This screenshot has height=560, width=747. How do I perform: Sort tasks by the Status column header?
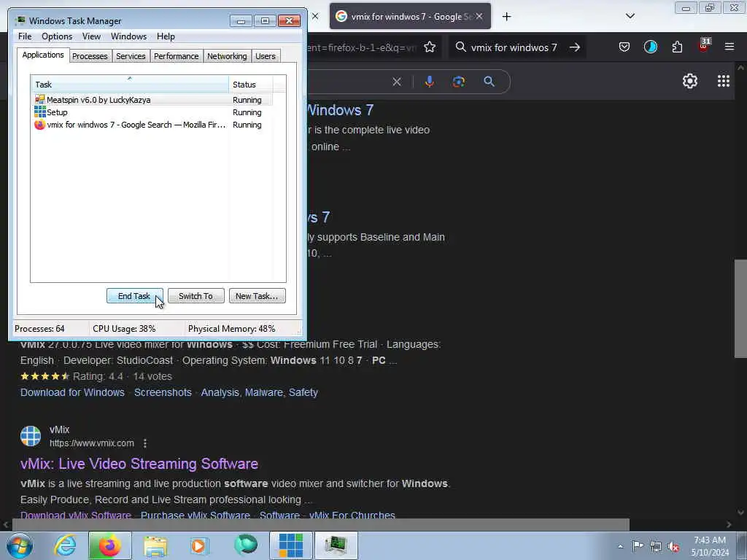click(x=251, y=85)
